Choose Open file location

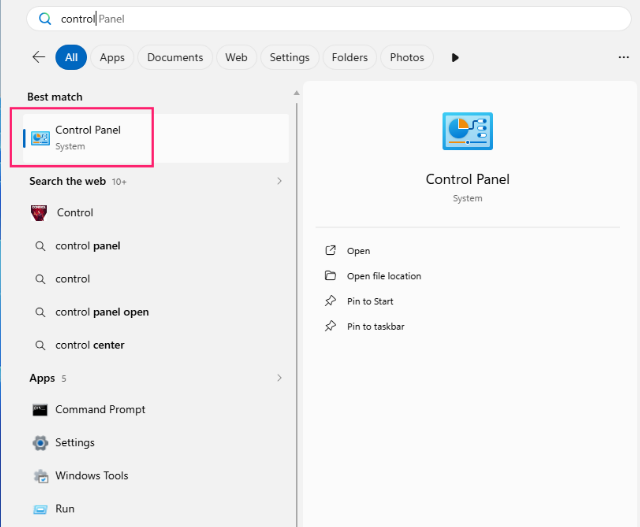(x=384, y=276)
